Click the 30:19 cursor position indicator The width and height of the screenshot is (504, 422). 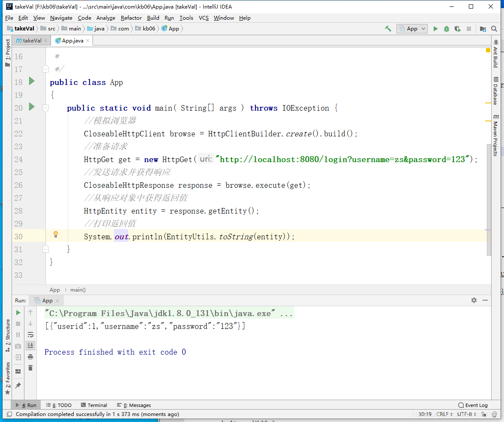point(425,414)
